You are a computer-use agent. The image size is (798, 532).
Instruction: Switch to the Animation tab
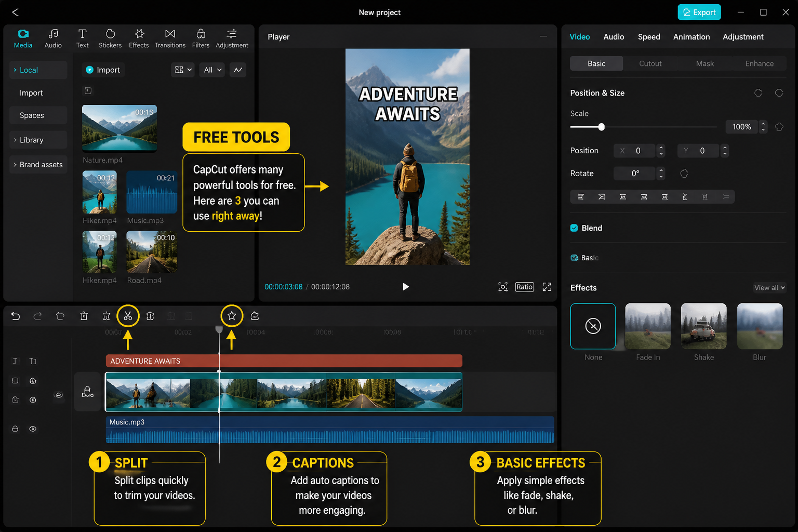pyautogui.click(x=691, y=37)
